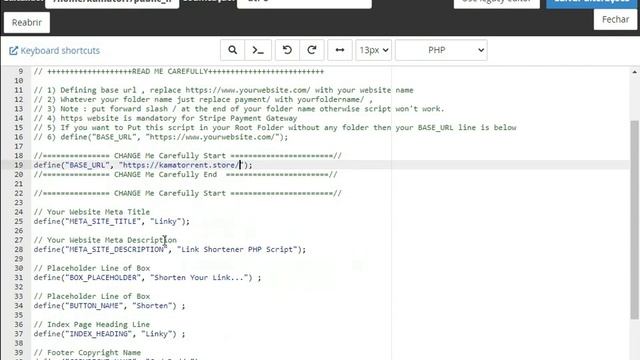The width and height of the screenshot is (640, 360).
Task: Click "CHANGE Me Carefully End" comment
Action: [185, 175]
